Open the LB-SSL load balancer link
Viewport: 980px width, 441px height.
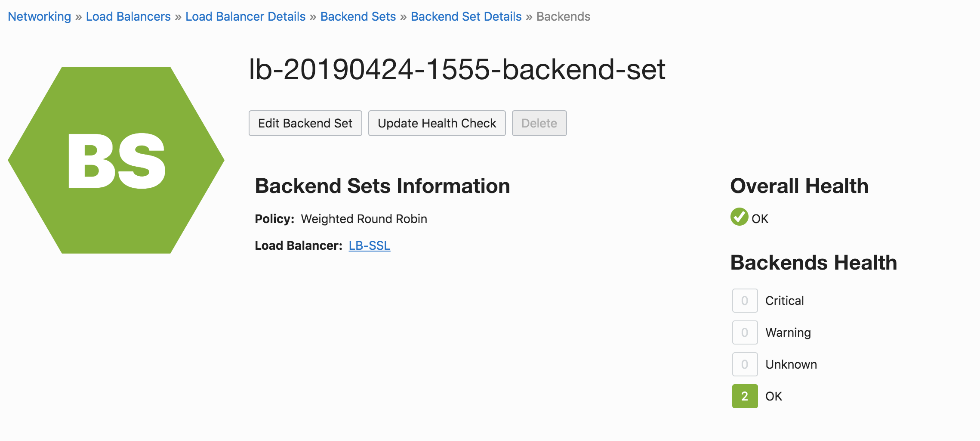[370, 245]
